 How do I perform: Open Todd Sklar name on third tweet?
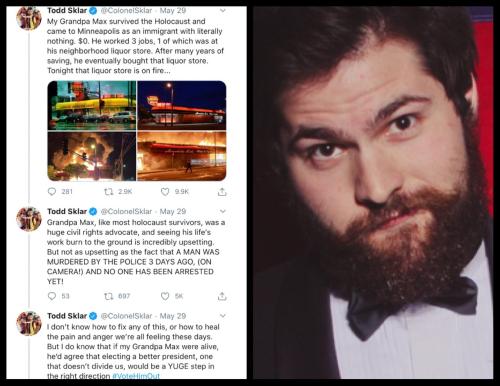(67, 316)
